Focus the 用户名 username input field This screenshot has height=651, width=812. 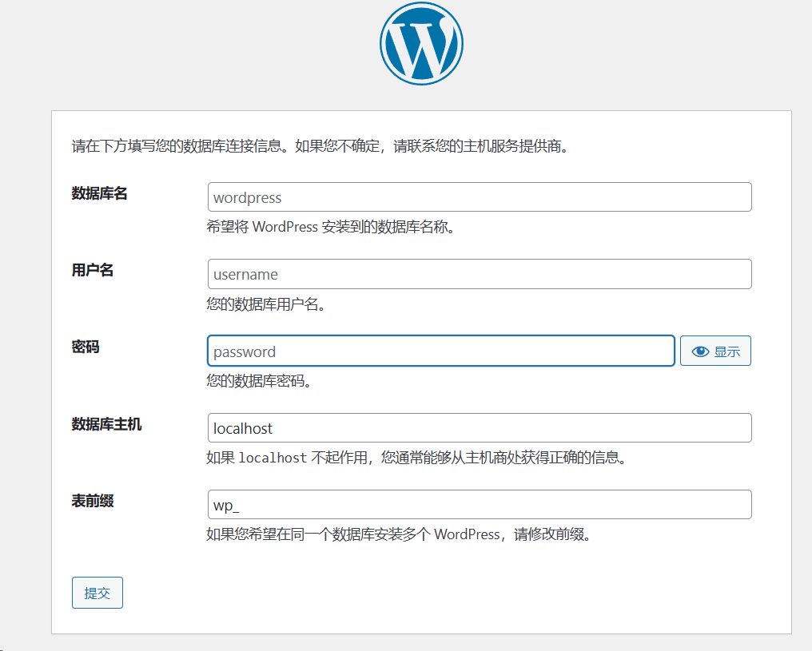tap(480, 274)
